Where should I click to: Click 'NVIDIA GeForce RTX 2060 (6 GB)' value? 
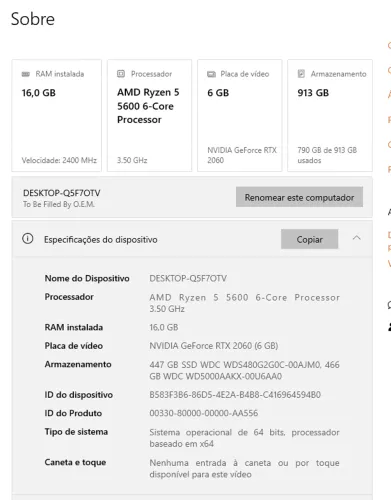tap(214, 346)
